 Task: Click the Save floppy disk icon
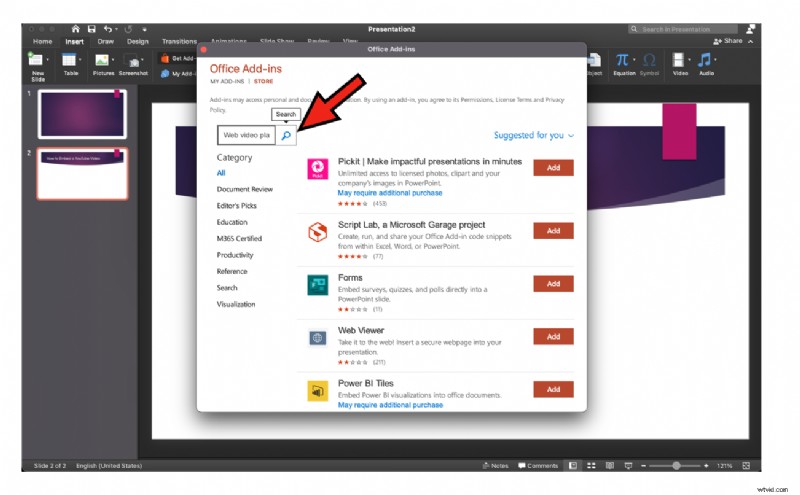pyautogui.click(x=91, y=29)
